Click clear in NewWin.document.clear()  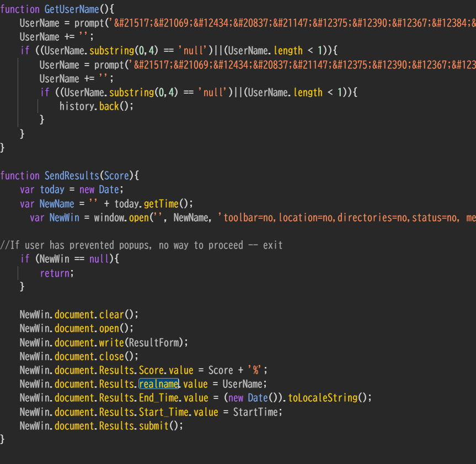coord(111,315)
